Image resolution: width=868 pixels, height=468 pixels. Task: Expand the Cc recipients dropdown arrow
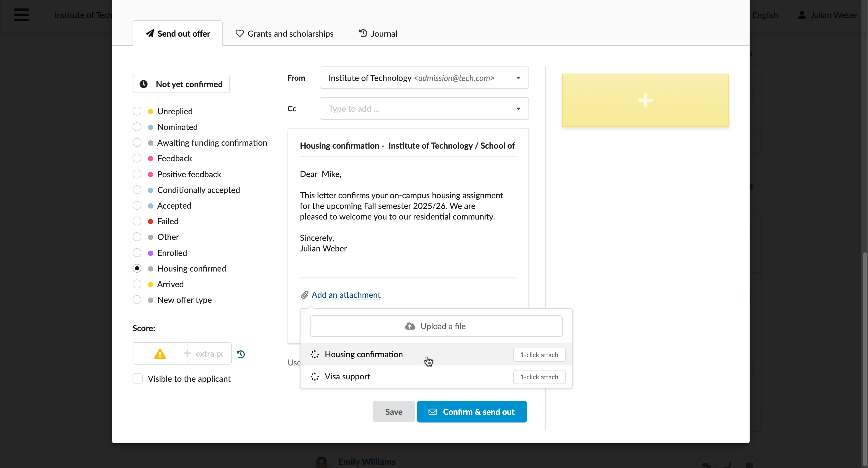pos(518,108)
